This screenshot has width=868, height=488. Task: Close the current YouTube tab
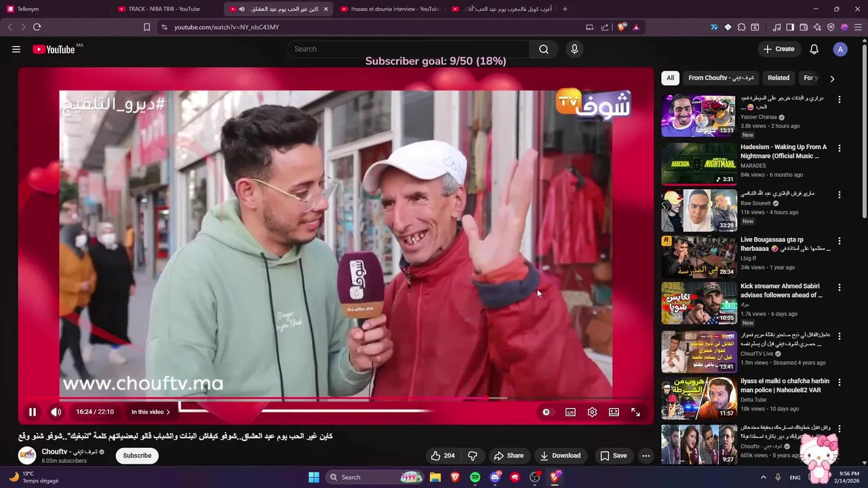pyautogui.click(x=325, y=9)
